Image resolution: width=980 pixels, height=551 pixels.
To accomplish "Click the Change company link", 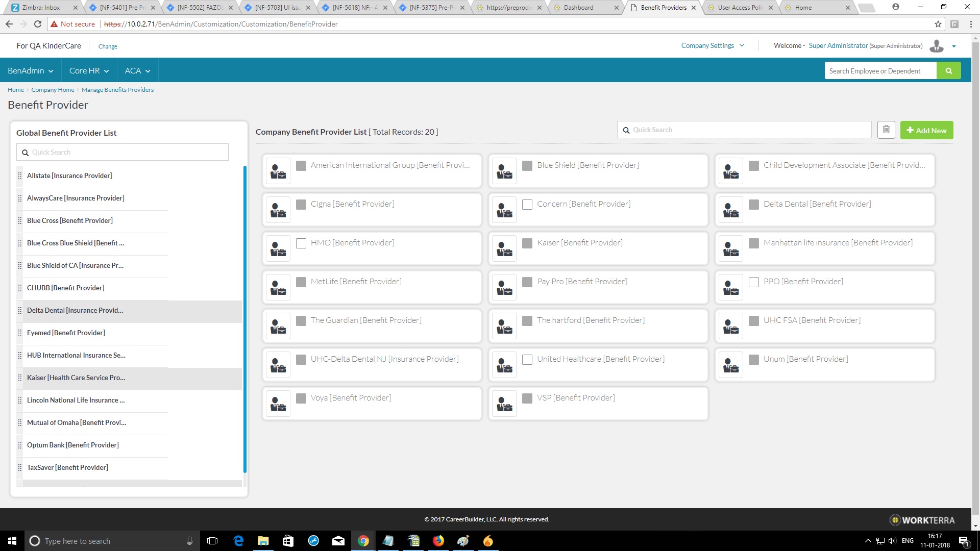I will (108, 46).
